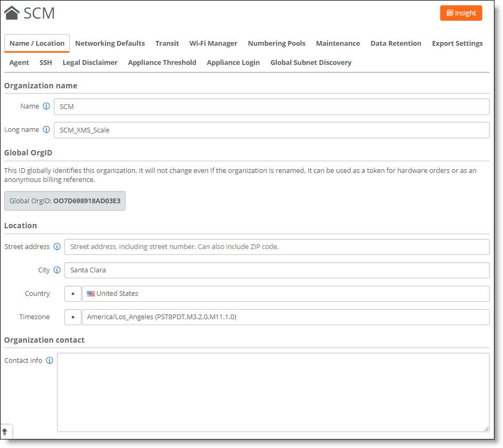Click the Contact info resize handle corner
503x448 pixels.
(486, 429)
